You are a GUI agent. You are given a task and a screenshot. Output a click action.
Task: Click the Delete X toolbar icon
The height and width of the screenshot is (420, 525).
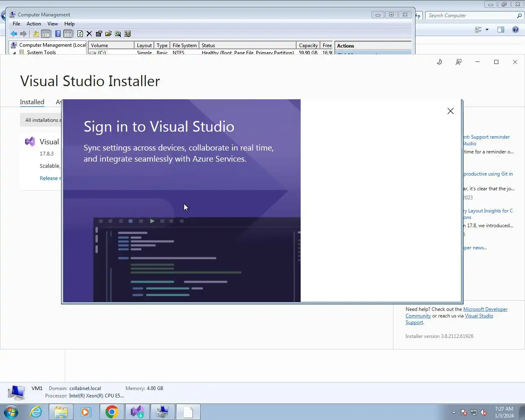[x=89, y=34]
